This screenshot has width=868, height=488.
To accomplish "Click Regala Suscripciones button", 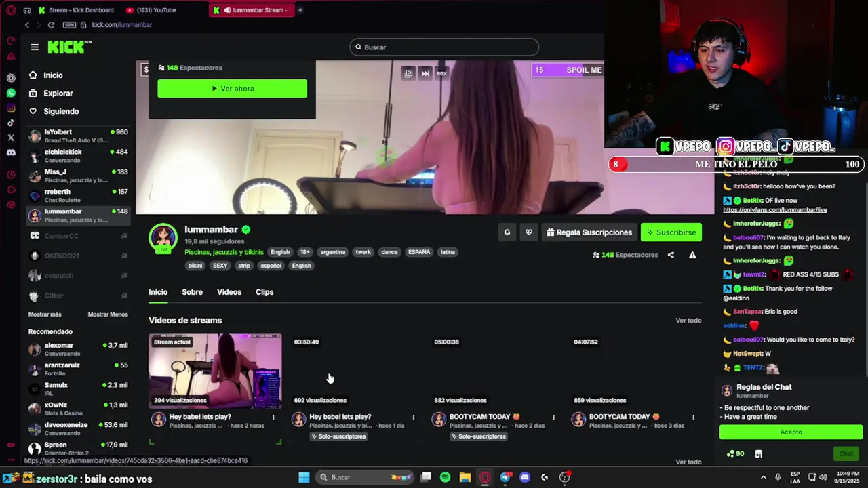I will 588,232.
